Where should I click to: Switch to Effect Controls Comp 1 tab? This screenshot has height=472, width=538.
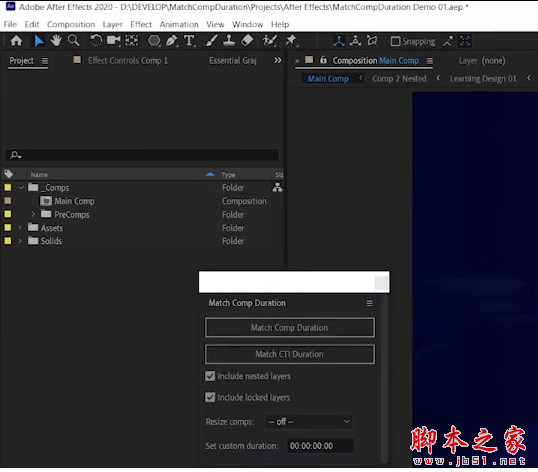tap(128, 60)
